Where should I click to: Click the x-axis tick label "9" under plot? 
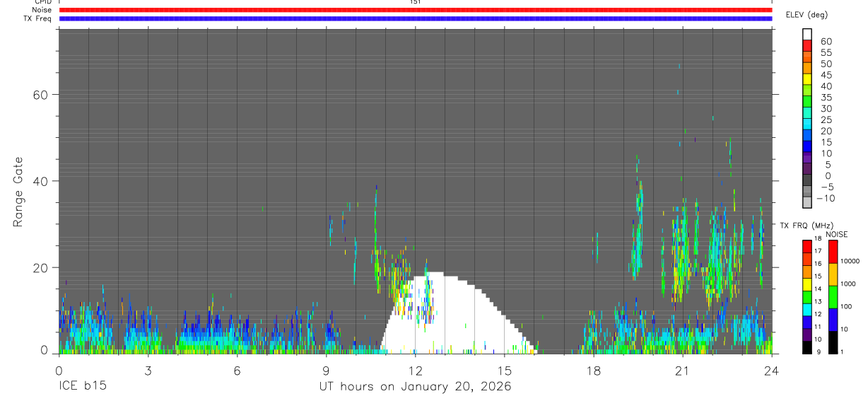pos(326,371)
